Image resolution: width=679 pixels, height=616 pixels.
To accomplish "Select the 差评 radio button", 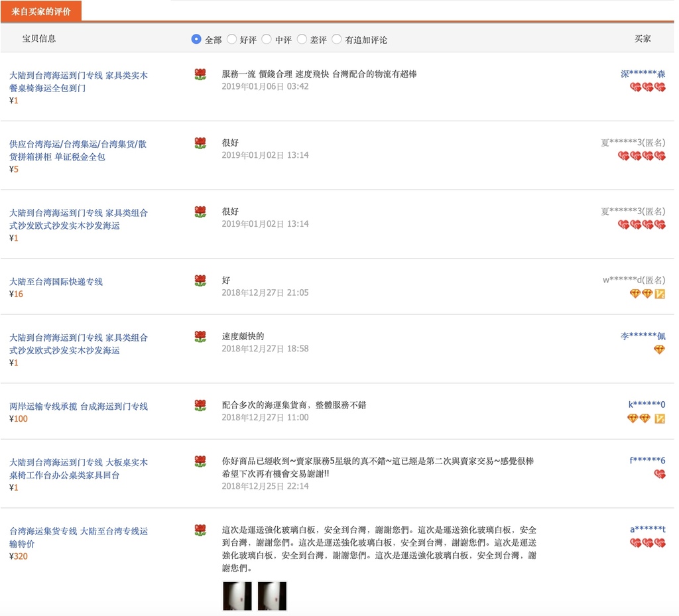I will point(302,39).
